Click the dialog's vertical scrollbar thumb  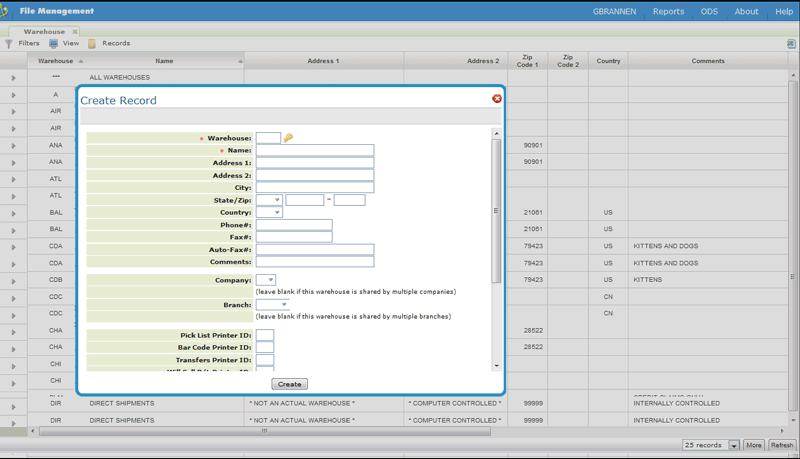point(496,210)
